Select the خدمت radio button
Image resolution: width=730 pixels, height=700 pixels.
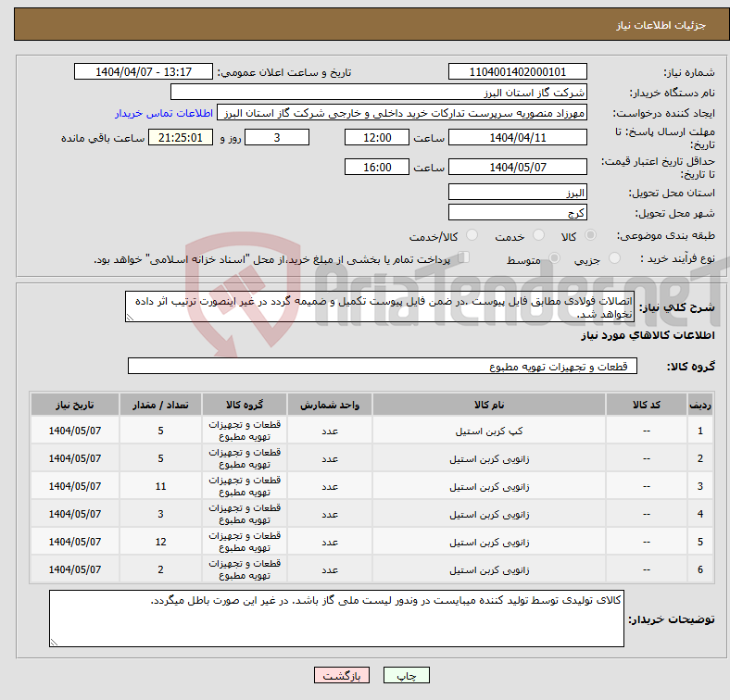click(538, 235)
